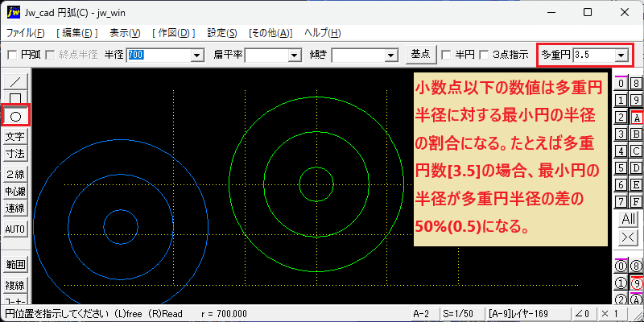The image size is (644, 322).
Task: Click the 文字 text tool
Action: point(15,137)
